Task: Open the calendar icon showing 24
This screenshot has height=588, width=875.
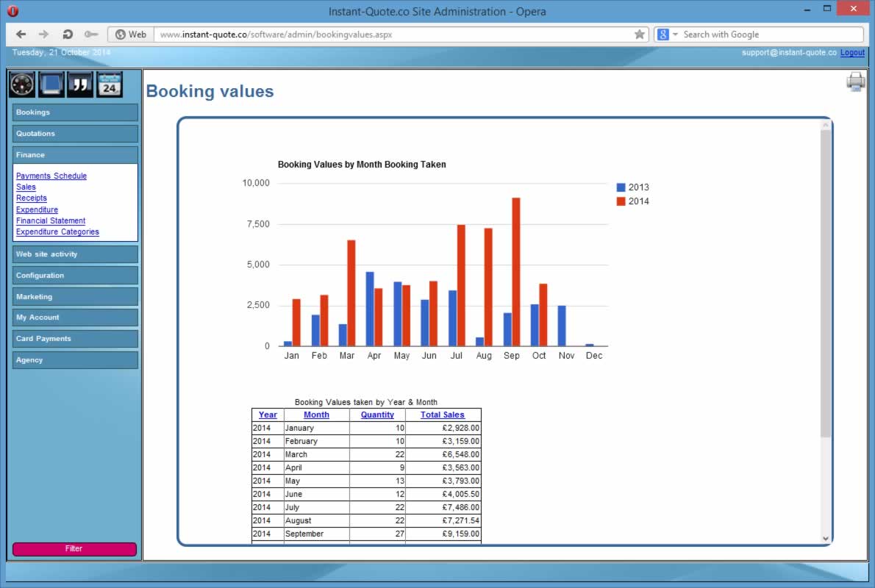Action: 110,85
